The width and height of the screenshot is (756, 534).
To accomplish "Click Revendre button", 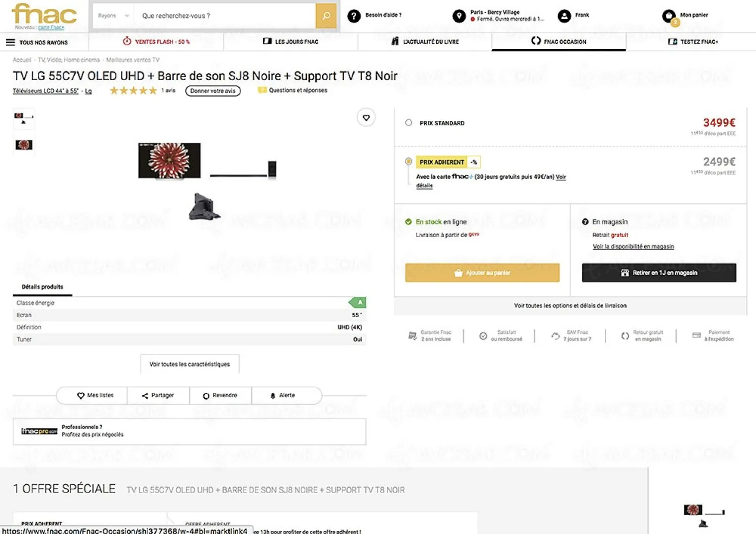I will (220, 395).
